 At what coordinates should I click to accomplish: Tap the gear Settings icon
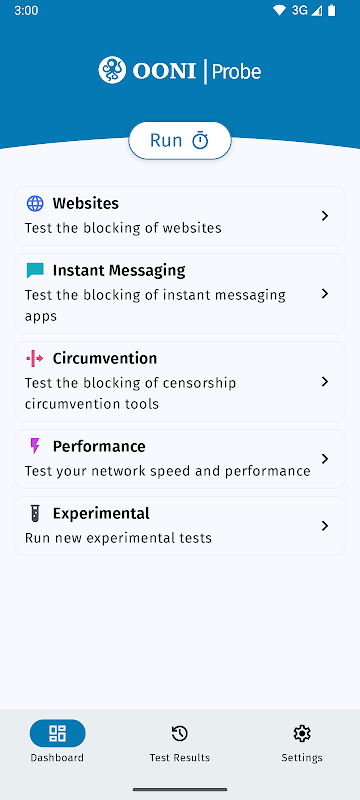point(302,734)
